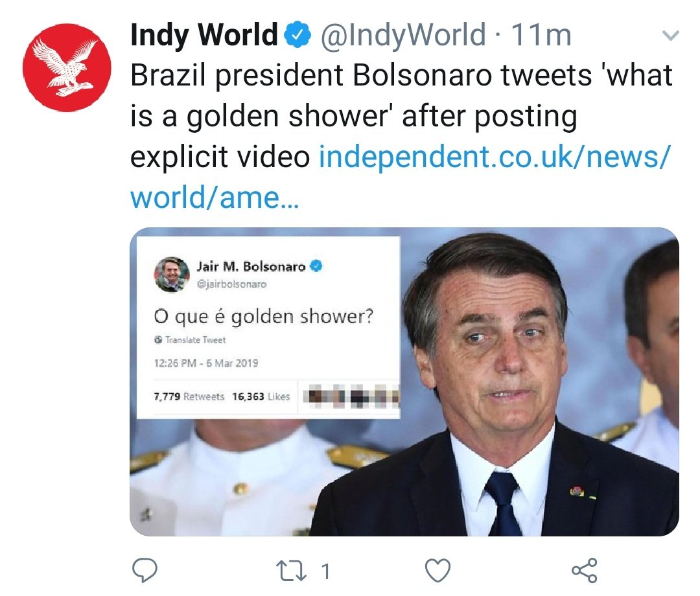The image size is (700, 596).
Task: Retweet using the arrows icon
Action: 292,571
